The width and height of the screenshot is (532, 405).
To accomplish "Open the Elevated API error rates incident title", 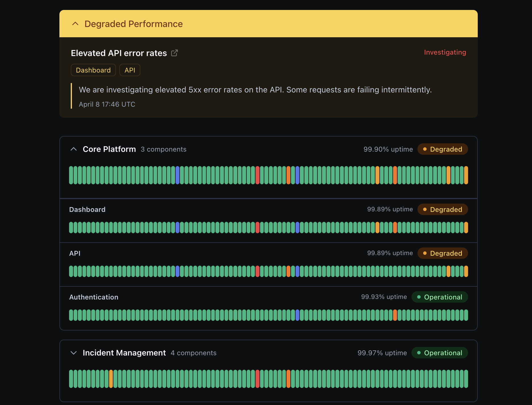I will click(119, 53).
